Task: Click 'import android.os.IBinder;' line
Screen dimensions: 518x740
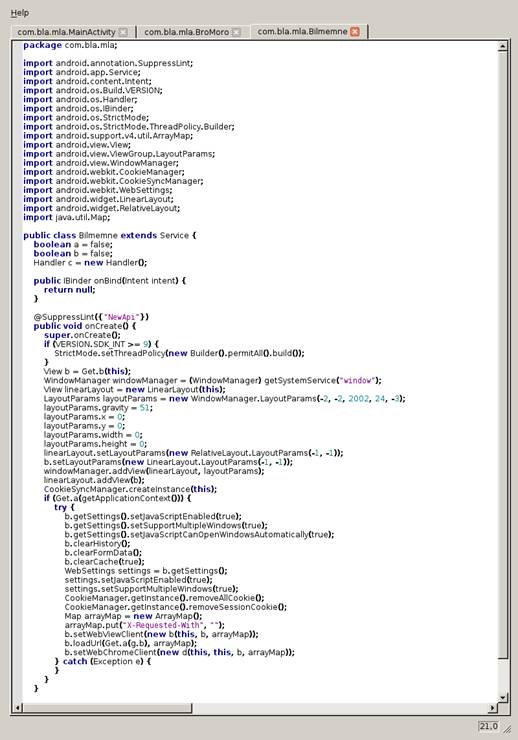Action: pyautogui.click(x=78, y=109)
